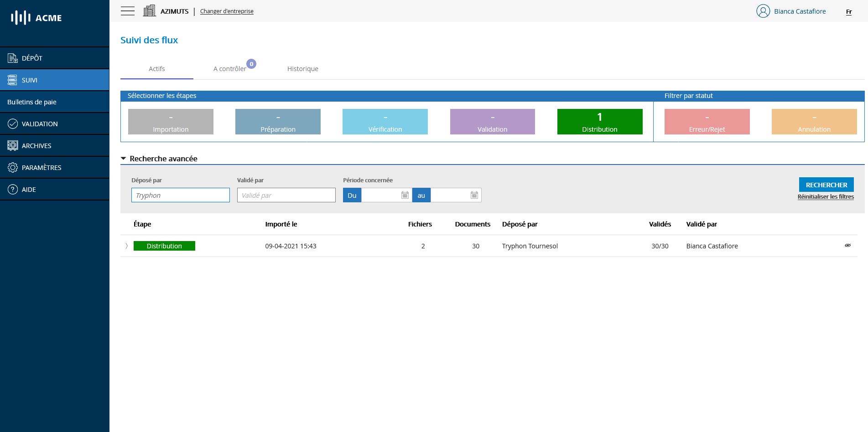Click the Aide question mark icon
Viewport: 868px width, 432px height.
(x=13, y=189)
